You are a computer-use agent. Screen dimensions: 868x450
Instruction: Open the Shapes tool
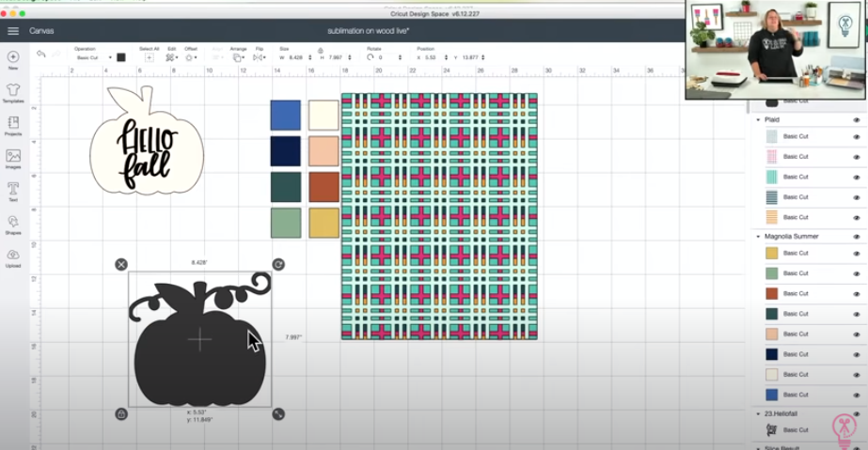click(13, 223)
